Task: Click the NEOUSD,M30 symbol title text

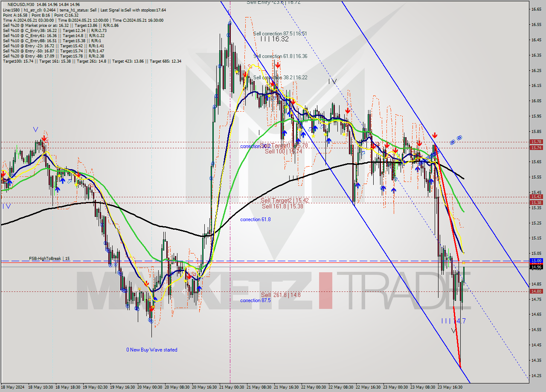Action: point(22,5)
